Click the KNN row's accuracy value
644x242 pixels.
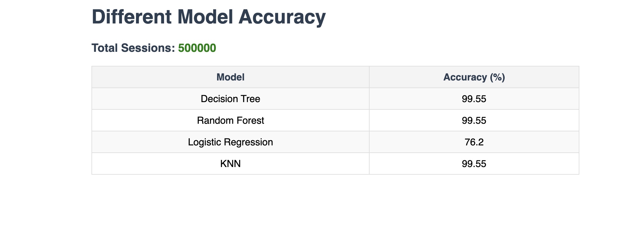[x=474, y=164]
